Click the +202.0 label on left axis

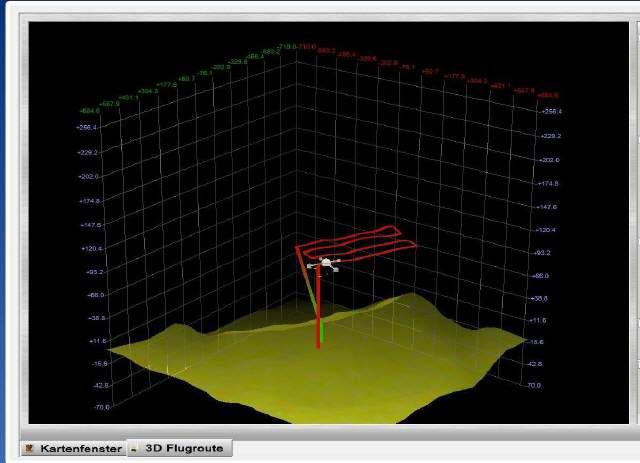click(x=92, y=176)
